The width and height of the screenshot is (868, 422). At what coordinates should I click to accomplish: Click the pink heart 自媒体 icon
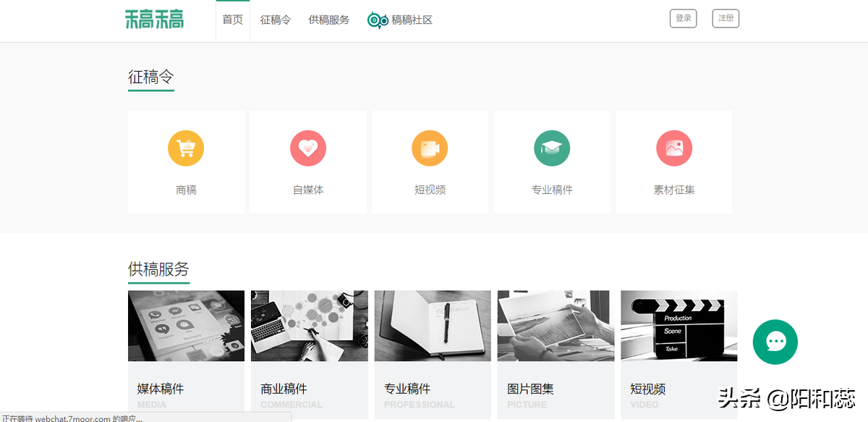click(x=308, y=148)
